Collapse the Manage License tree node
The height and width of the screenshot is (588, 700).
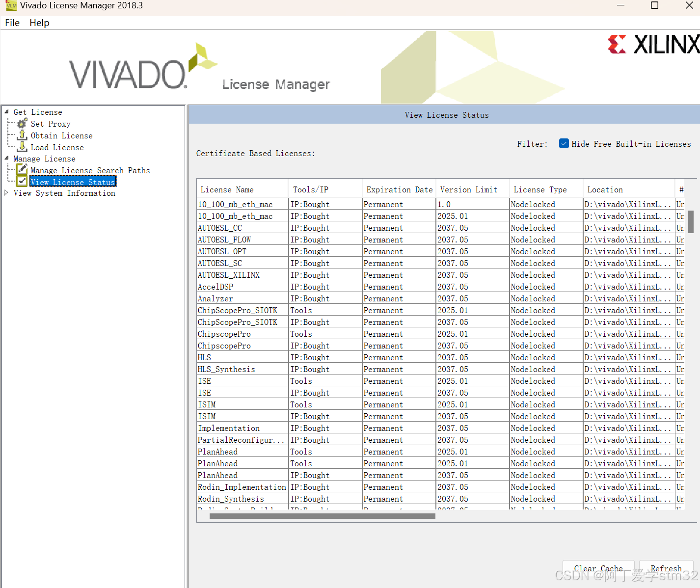click(x=6, y=159)
